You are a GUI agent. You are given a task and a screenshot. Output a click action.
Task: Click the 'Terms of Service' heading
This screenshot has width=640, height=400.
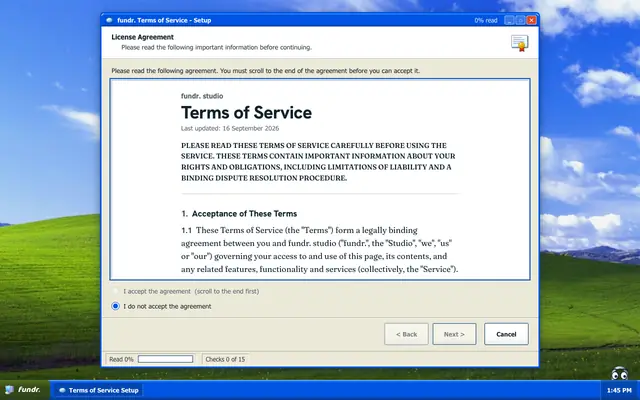tap(246, 113)
